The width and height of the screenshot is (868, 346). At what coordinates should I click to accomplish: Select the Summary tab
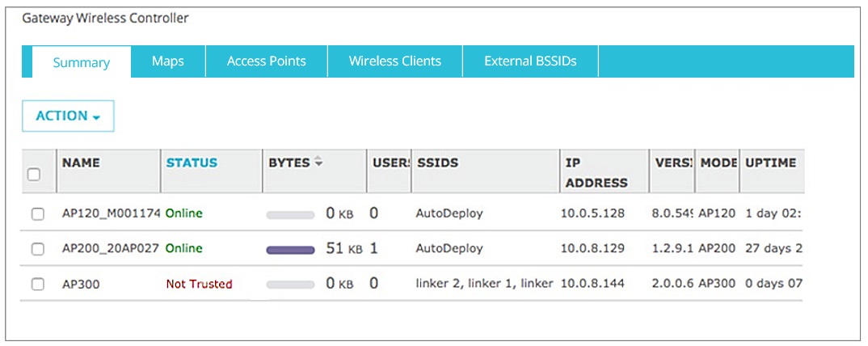[x=81, y=62]
